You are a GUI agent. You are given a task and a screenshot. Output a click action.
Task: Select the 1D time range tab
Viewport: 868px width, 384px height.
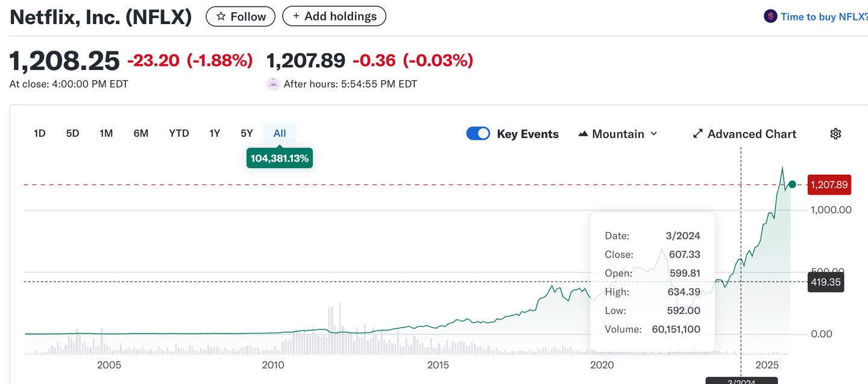(40, 134)
